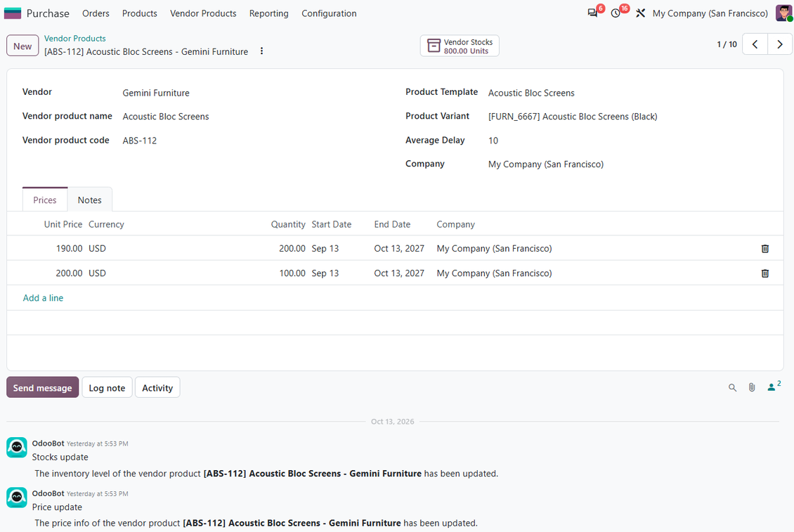
Task: Open the My Company (San Francisco) switcher
Action: [x=710, y=13]
